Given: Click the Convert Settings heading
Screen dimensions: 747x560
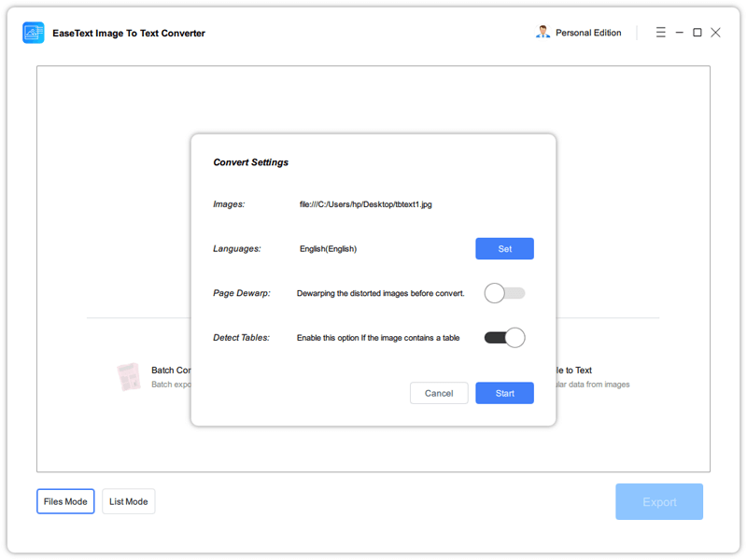Looking at the screenshot, I should (x=250, y=162).
